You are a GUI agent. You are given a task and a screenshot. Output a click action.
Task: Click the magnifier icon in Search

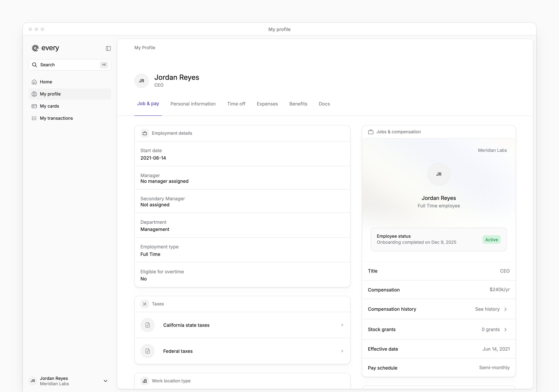click(35, 65)
